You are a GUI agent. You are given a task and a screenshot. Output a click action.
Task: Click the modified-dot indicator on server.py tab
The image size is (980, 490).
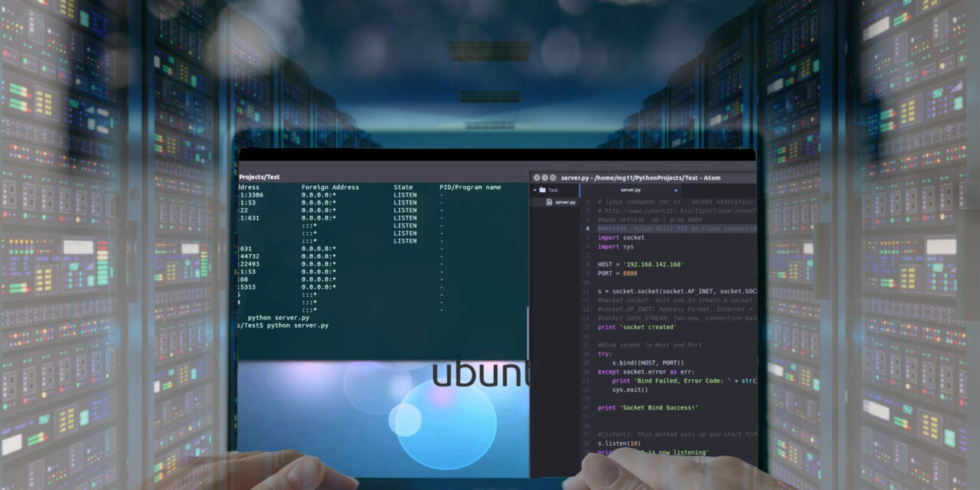point(675,190)
